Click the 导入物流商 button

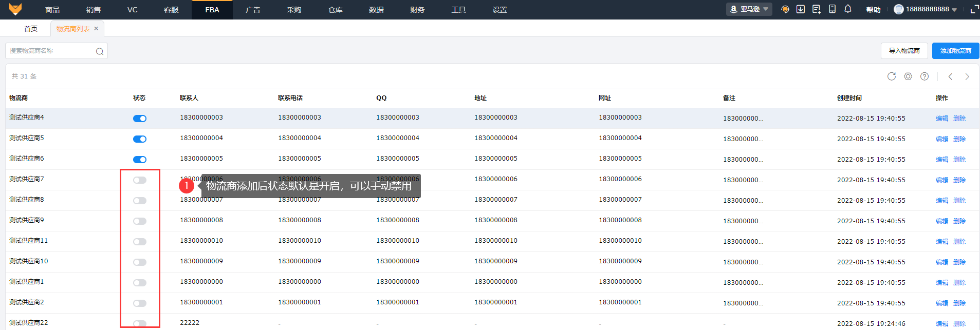tap(904, 51)
